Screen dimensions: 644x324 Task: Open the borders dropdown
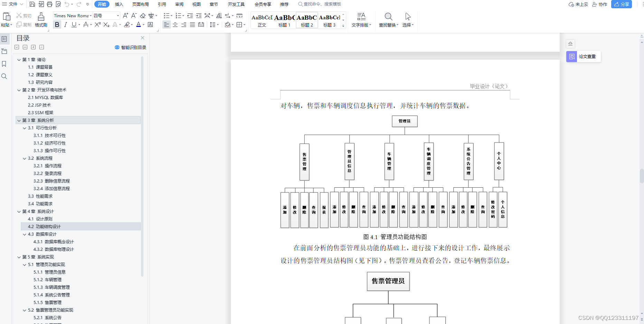[x=244, y=25]
